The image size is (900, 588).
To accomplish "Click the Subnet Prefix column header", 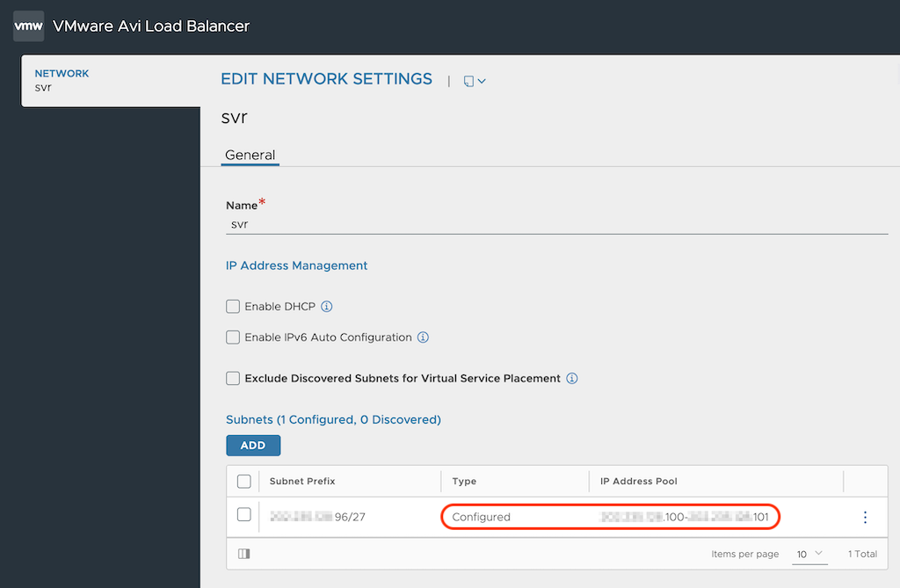I will point(302,482).
